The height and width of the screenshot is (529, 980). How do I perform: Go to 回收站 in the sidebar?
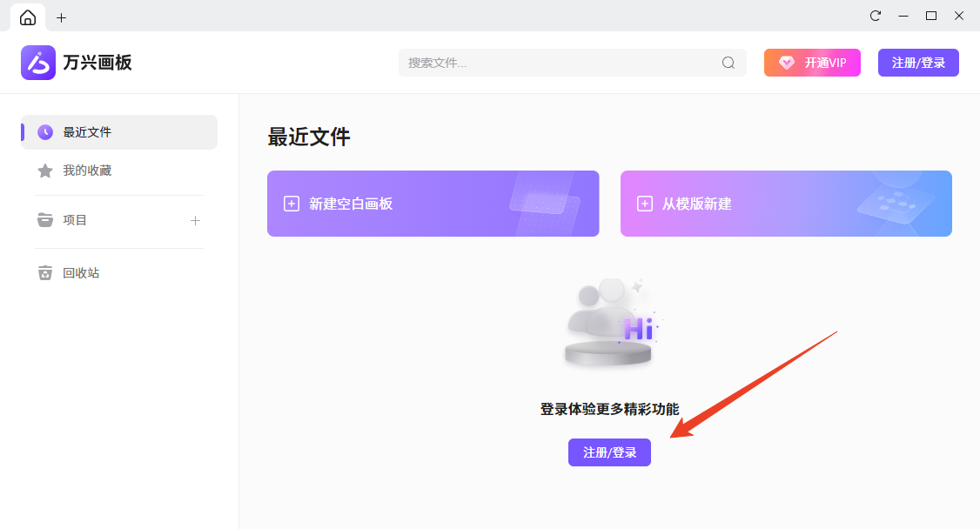[81, 273]
